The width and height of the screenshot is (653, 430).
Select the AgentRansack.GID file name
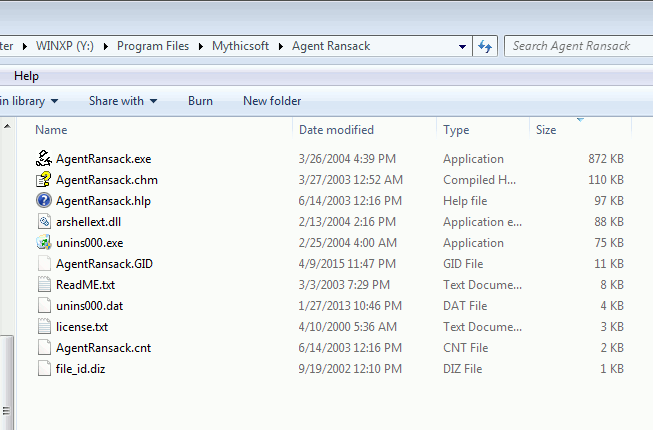pos(105,264)
